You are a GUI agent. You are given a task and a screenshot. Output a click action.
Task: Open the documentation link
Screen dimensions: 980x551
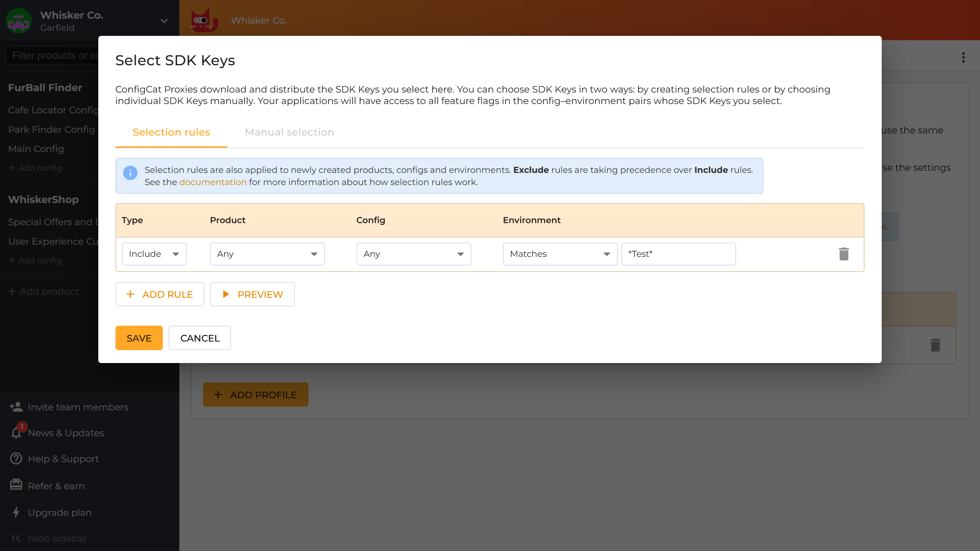click(x=213, y=182)
